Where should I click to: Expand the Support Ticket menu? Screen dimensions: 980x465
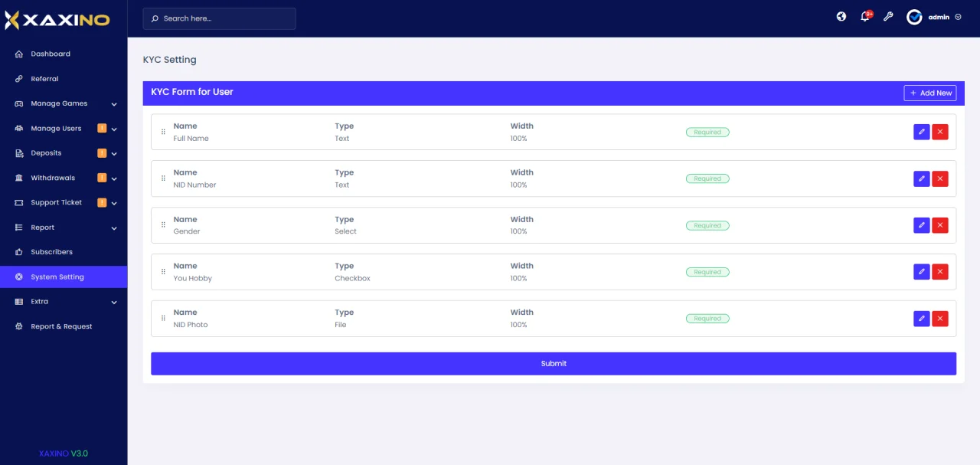(64, 202)
